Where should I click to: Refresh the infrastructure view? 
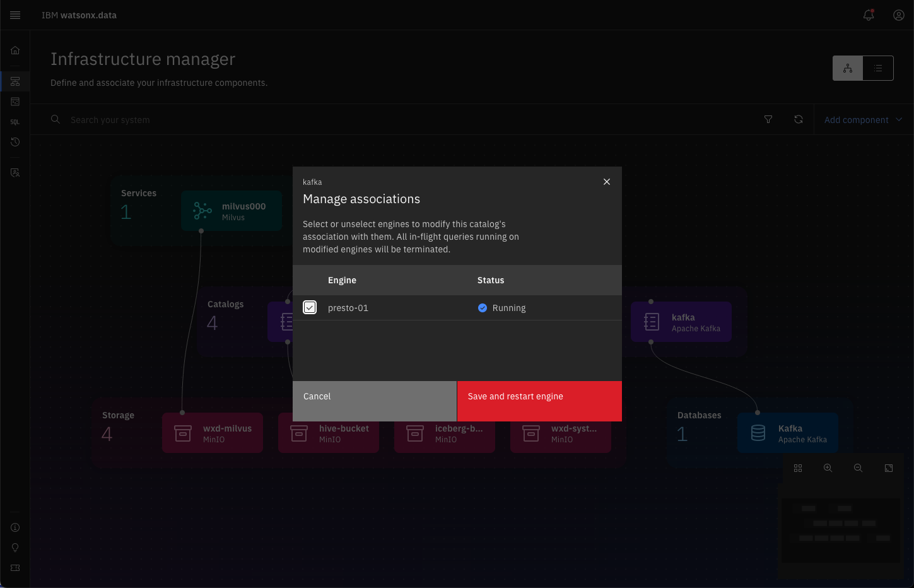coord(799,119)
